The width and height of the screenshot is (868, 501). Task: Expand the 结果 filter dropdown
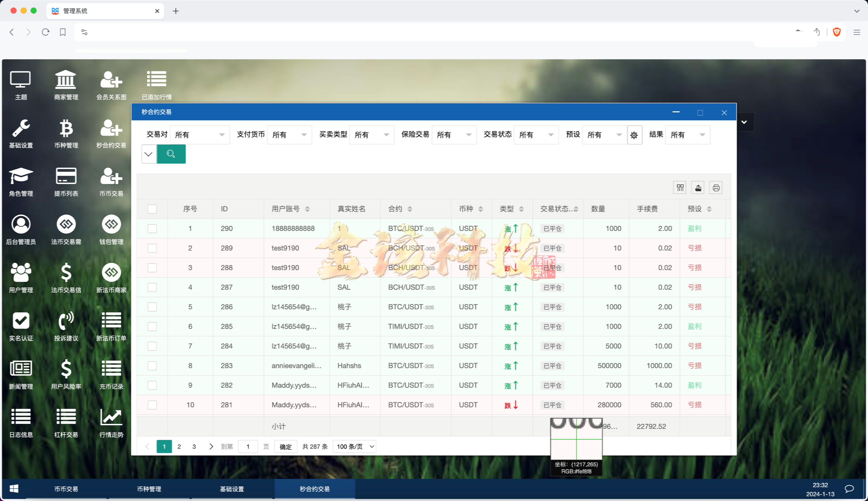point(687,134)
